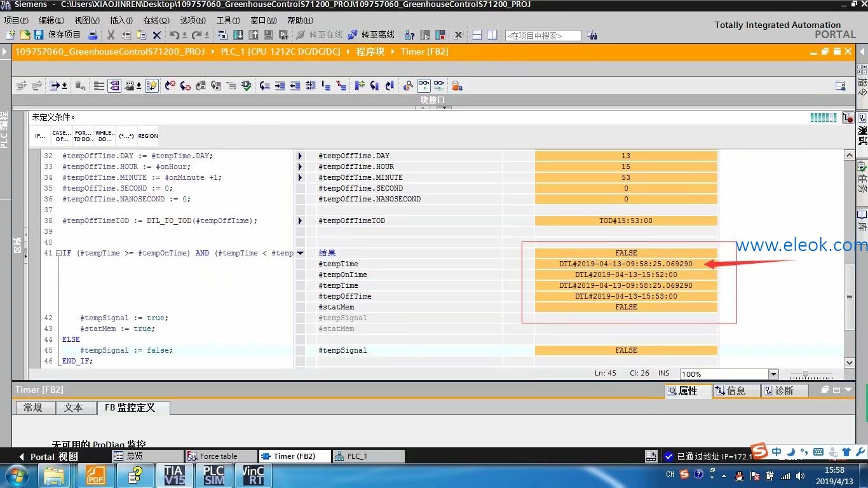Open the 信息 inspector tab

(x=736, y=391)
